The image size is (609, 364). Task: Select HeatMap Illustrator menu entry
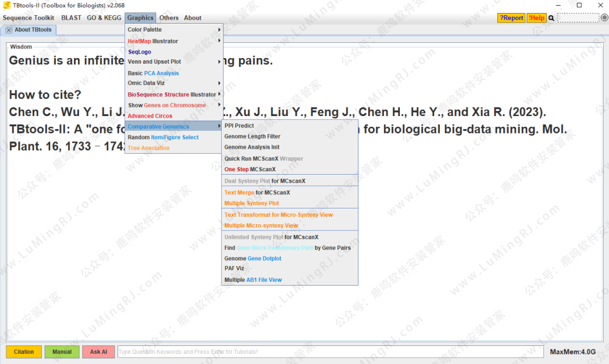point(174,41)
